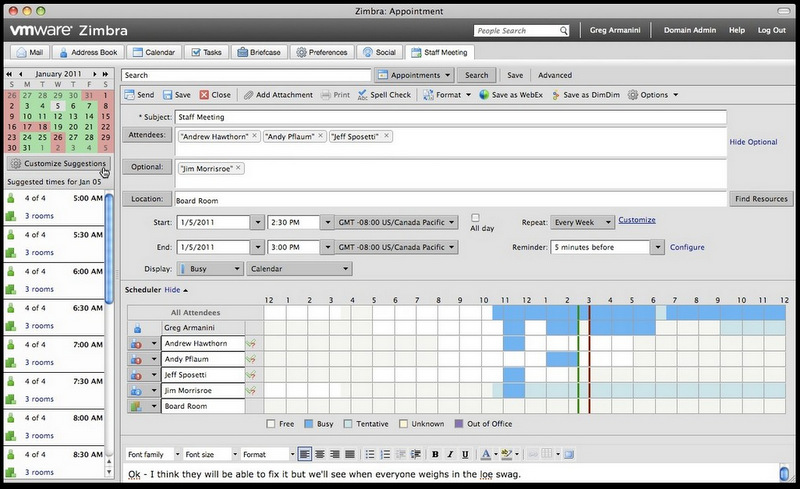This screenshot has height=489, width=800.
Task: Click the Log Out link
Action: pos(771,30)
